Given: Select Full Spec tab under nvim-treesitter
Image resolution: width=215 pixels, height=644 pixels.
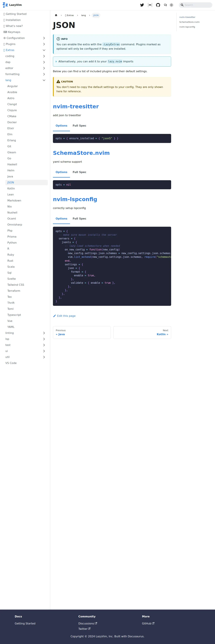Looking at the screenshot, I should (x=79, y=126).
